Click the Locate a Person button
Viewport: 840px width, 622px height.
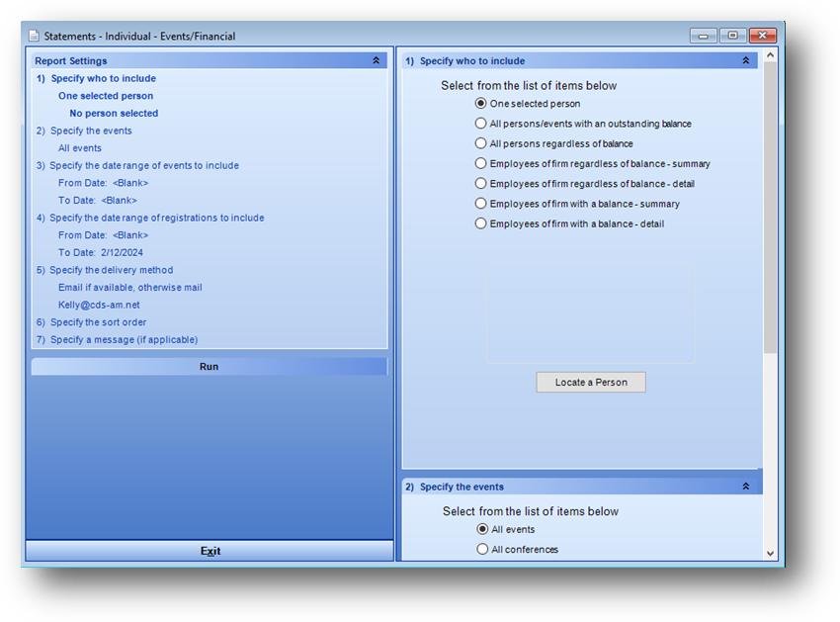tap(591, 383)
